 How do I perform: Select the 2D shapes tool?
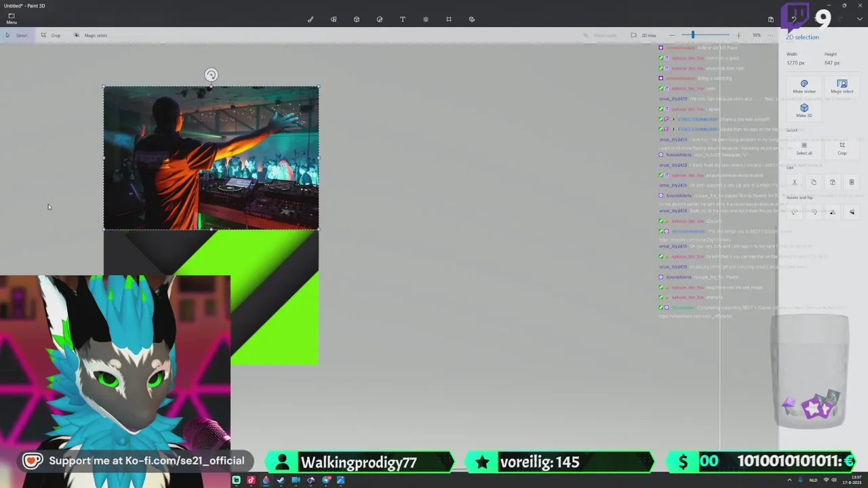tap(334, 19)
